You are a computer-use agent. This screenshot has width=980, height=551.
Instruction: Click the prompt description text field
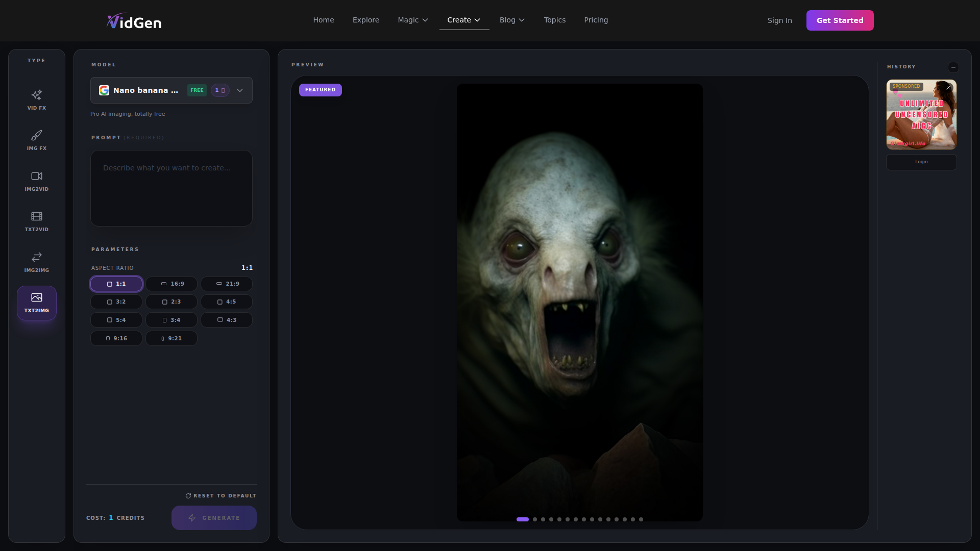[171, 188]
